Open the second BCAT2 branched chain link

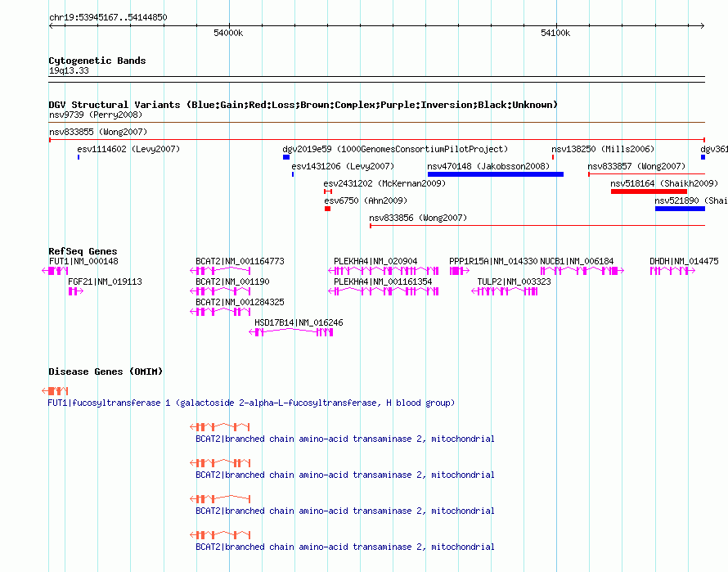click(345, 475)
